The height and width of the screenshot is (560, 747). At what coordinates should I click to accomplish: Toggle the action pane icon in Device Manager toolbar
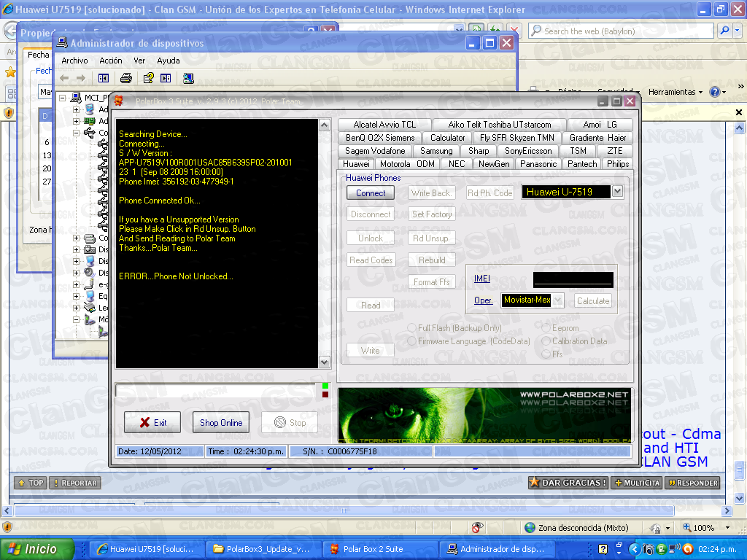[x=166, y=78]
